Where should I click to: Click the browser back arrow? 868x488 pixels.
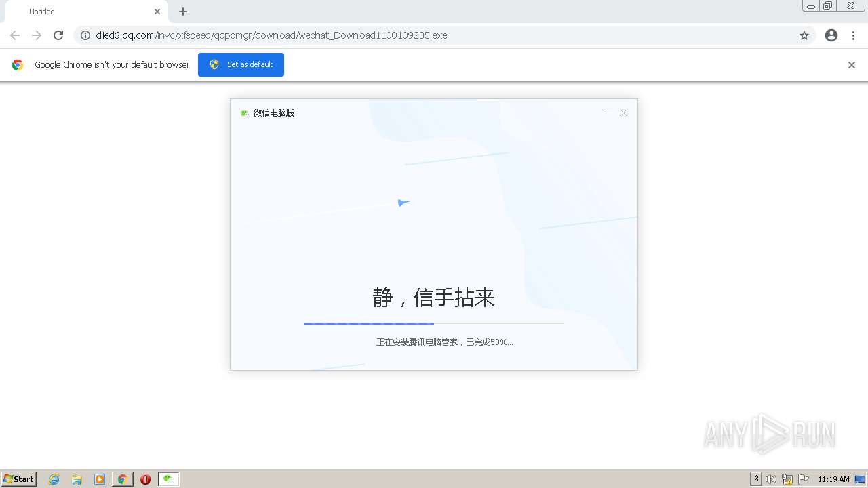[x=15, y=35]
